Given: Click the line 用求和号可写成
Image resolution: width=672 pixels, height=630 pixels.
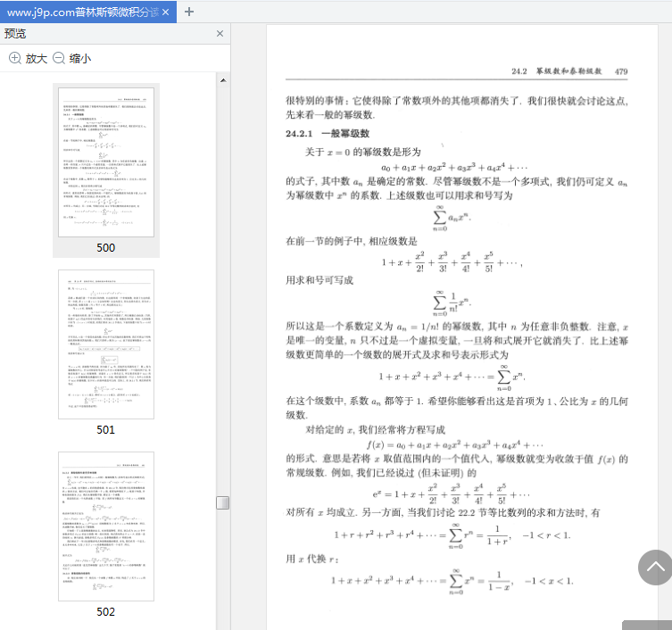Looking at the screenshot, I should pos(319,280).
